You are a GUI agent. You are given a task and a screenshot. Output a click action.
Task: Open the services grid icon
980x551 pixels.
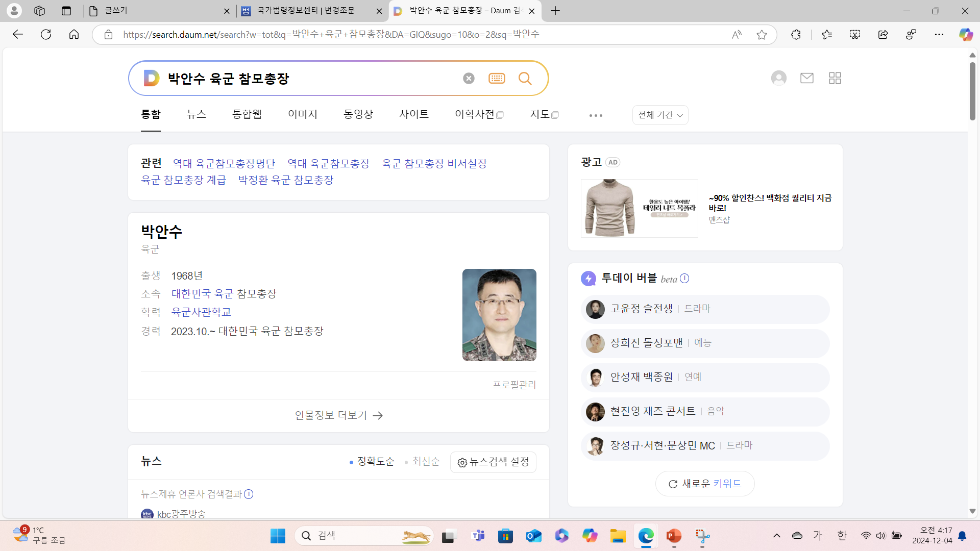[x=835, y=78]
